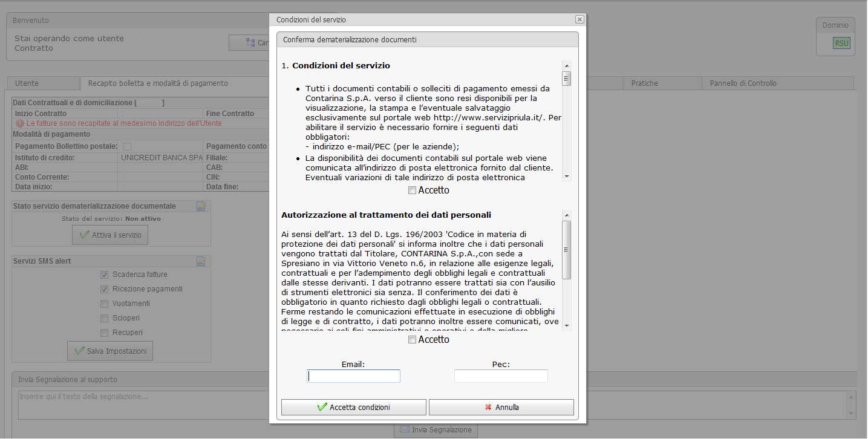
Task: Check Accetto under Condizioni del servizio
Action: 413,190
